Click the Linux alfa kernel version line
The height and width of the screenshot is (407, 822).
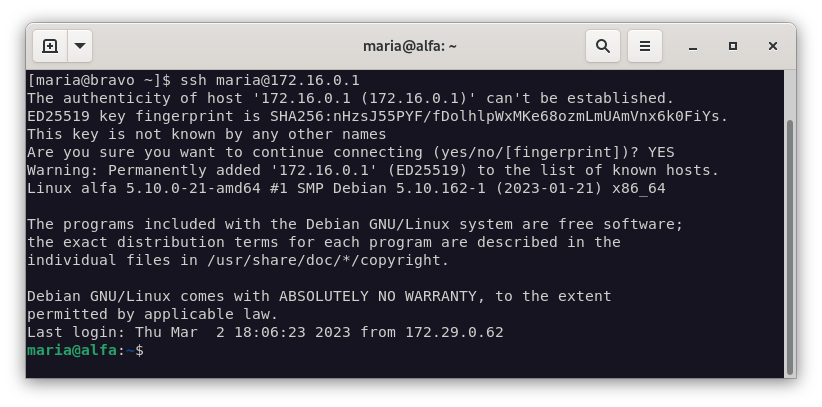coord(345,188)
